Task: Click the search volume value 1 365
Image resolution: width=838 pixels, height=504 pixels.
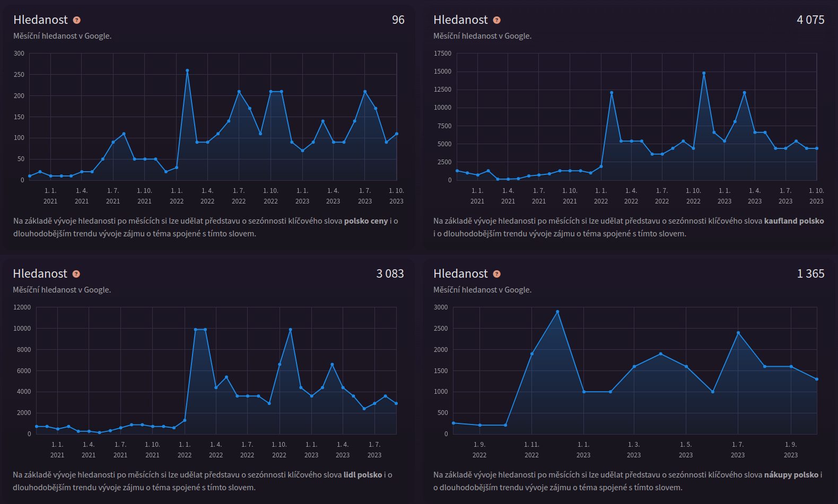Action: tap(810, 273)
